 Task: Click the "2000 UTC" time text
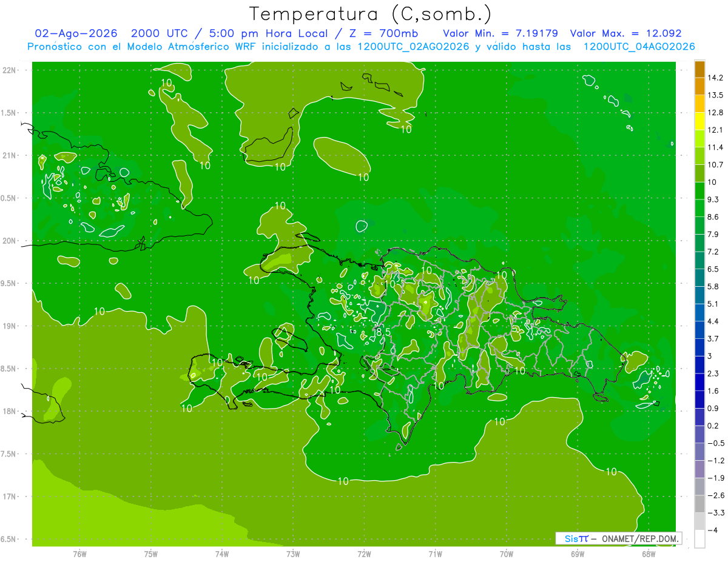tap(160, 33)
